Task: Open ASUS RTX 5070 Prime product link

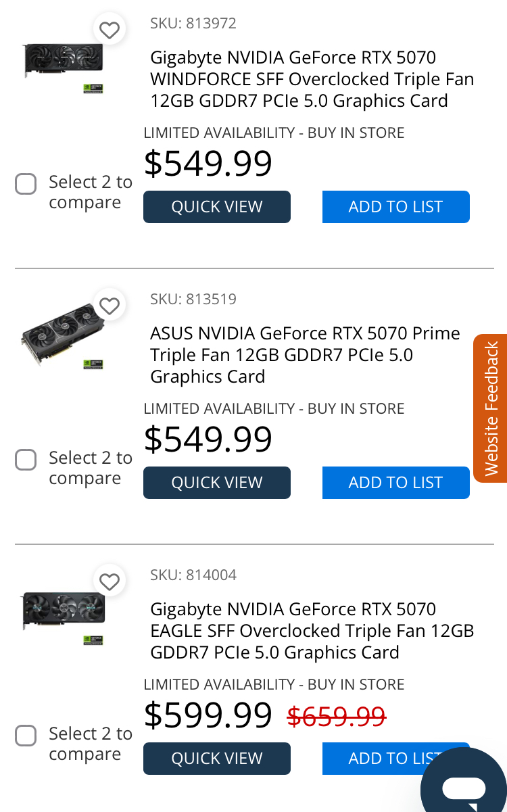Action: [x=305, y=355]
